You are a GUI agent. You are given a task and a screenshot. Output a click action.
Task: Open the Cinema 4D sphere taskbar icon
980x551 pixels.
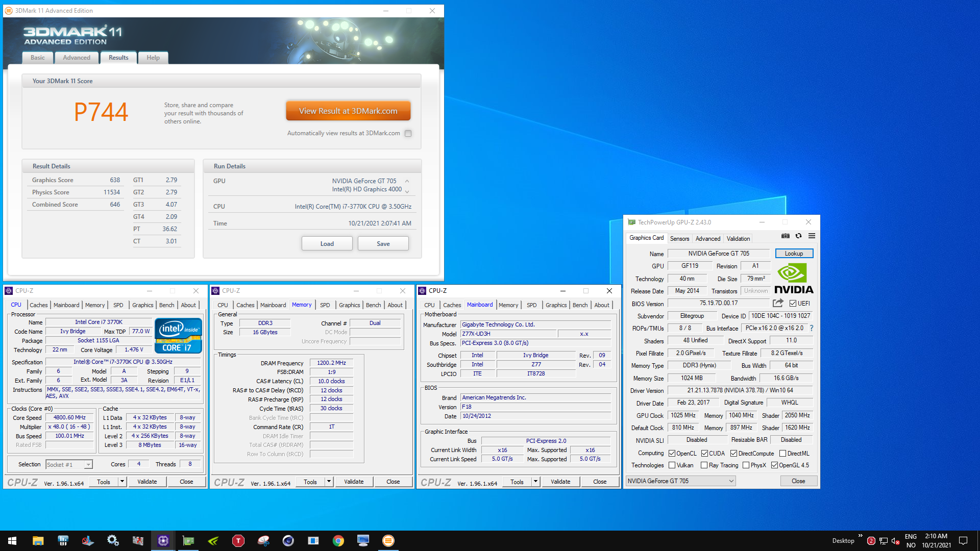coord(288,541)
